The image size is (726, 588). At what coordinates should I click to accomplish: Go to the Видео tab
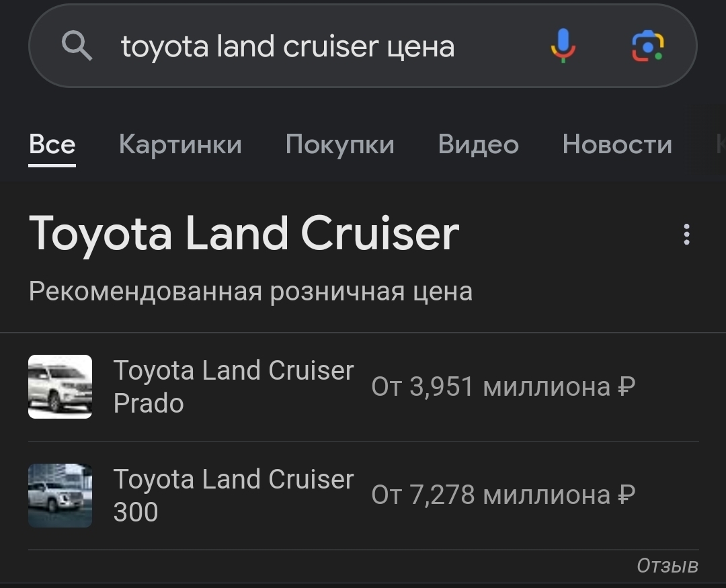point(478,144)
